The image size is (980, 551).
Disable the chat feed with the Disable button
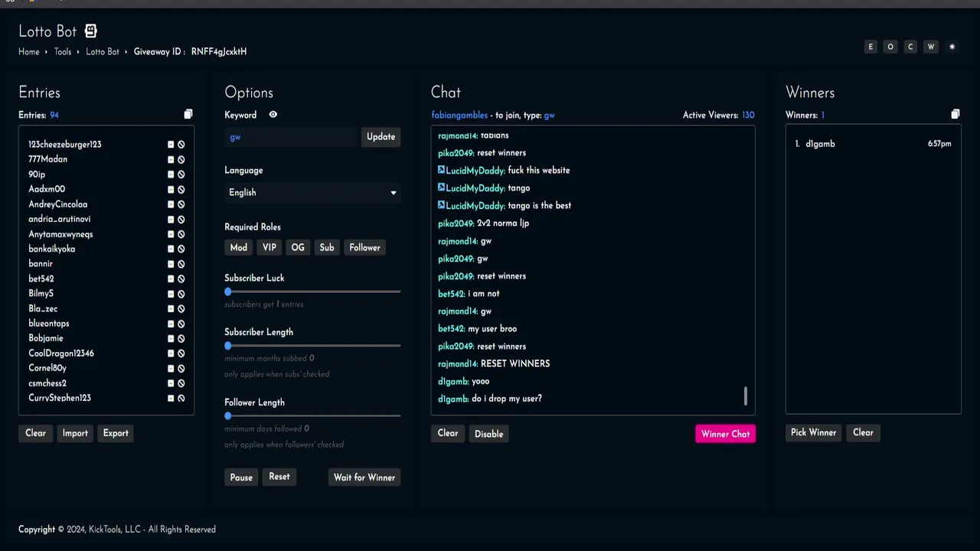pos(488,434)
